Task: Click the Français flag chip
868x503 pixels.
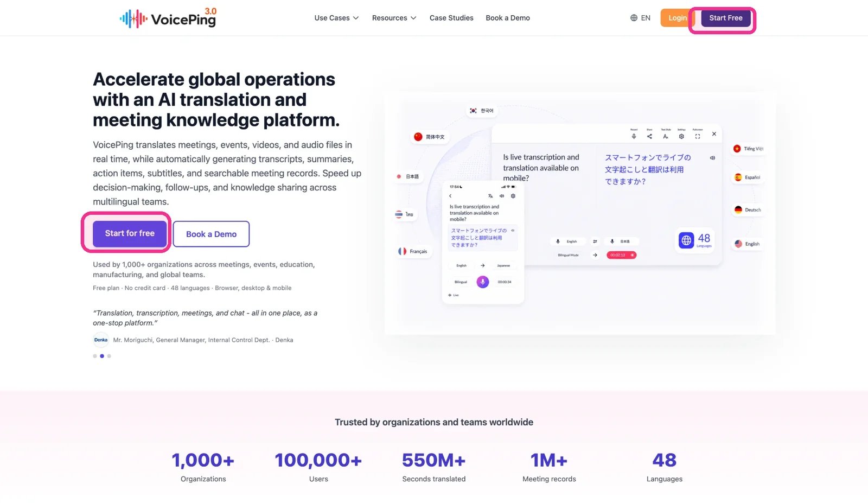Action: tap(413, 251)
